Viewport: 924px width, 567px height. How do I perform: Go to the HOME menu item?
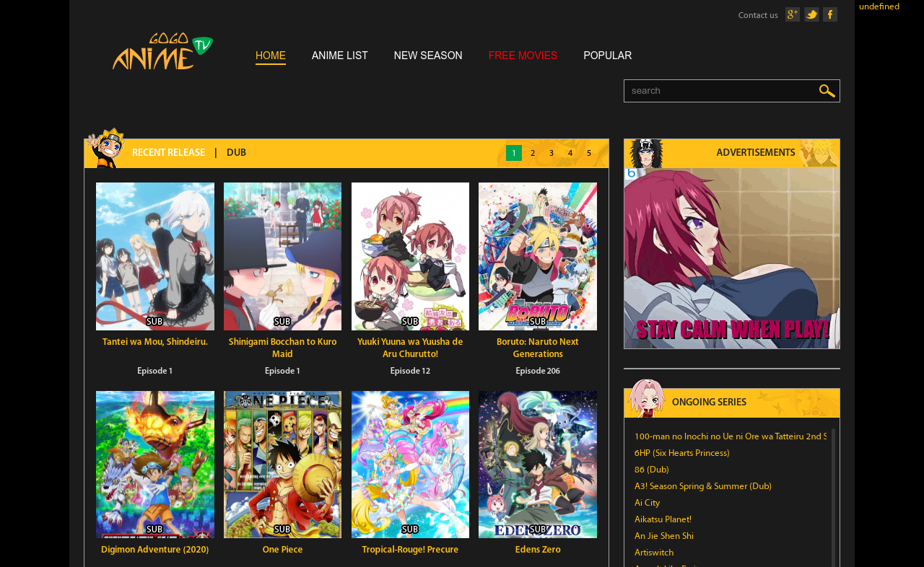click(x=271, y=56)
